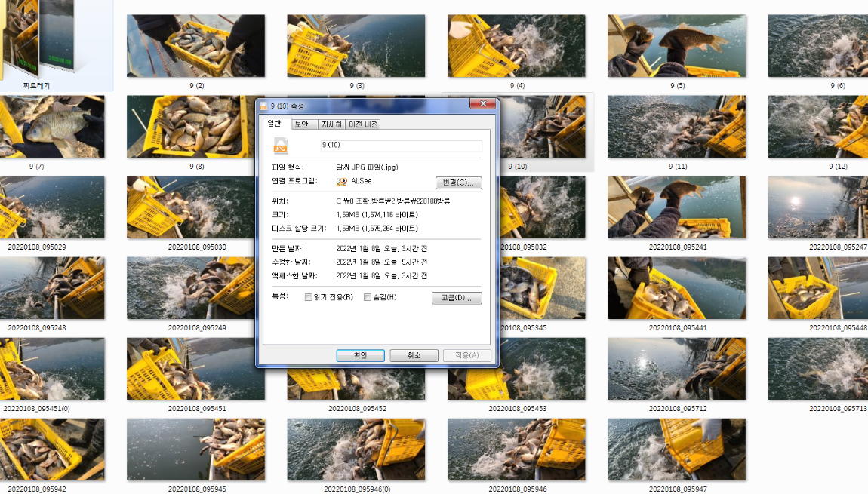Close the properties dialog

pyautogui.click(x=483, y=103)
